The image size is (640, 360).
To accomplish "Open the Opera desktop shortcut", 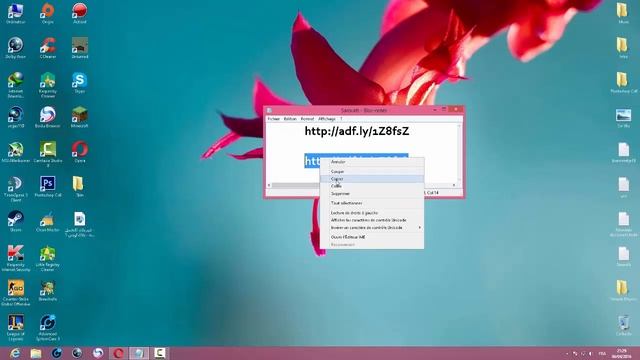I will pyautogui.click(x=80, y=152).
